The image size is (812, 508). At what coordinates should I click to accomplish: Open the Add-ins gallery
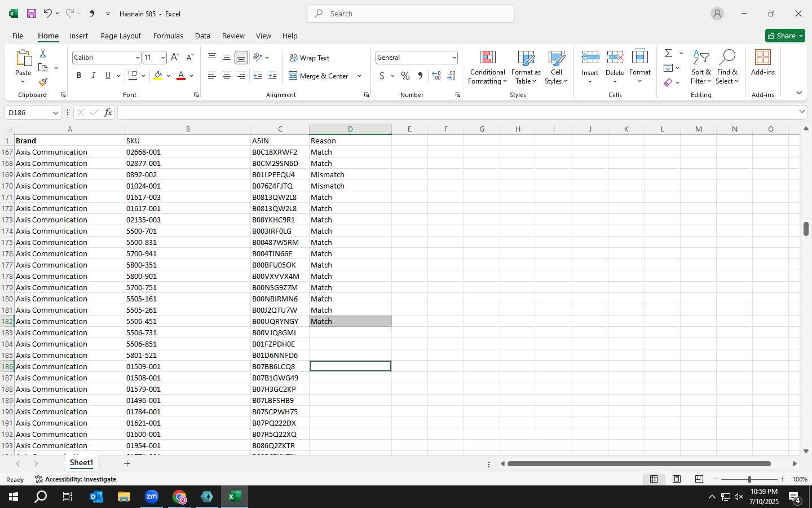tap(763, 63)
